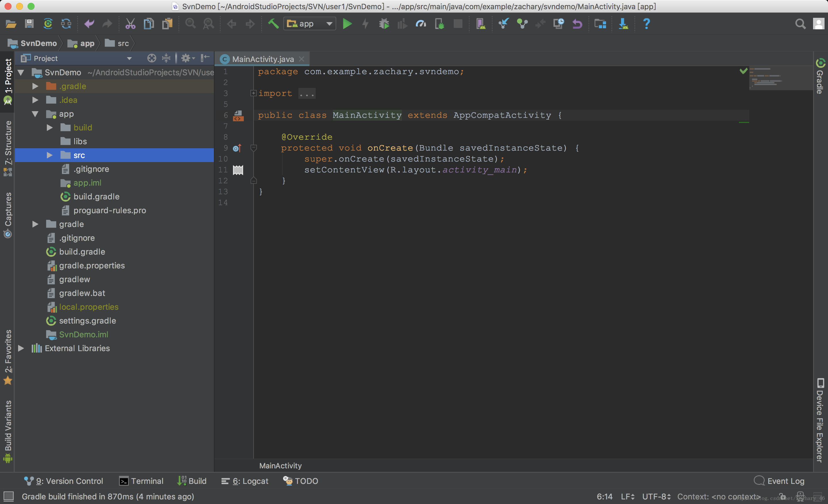
Task: Click the related XML file gutter icon line 6
Action: 238,116
